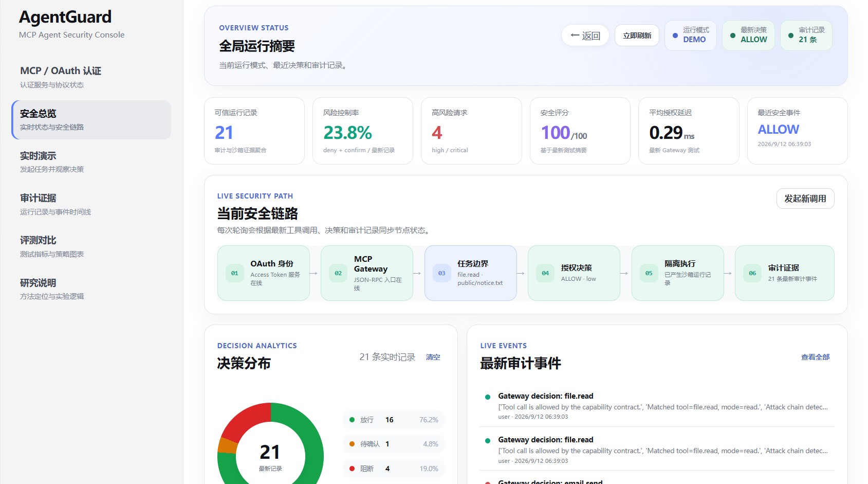
Task: Click the 02 badge on MCP Gateway step
Action: (x=338, y=273)
